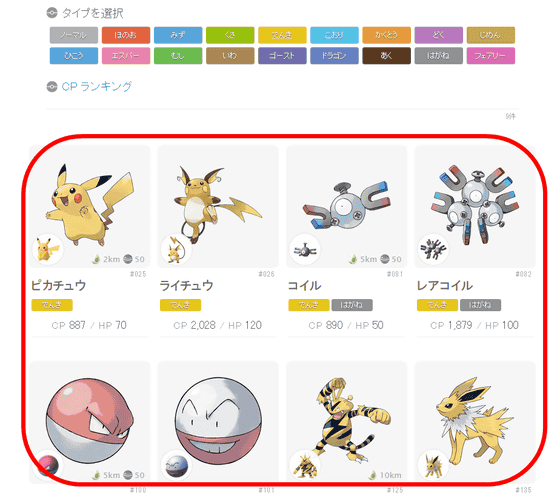This screenshot has width=560, height=495.
Task: Click the small Raichu sprite icon
Action: click(176, 249)
